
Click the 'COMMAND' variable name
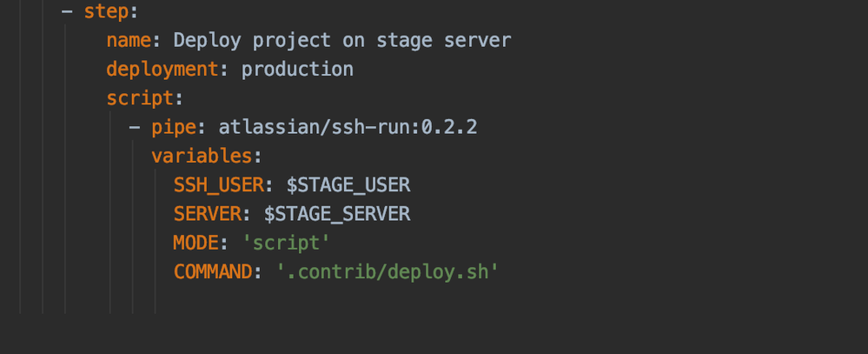[x=213, y=271]
